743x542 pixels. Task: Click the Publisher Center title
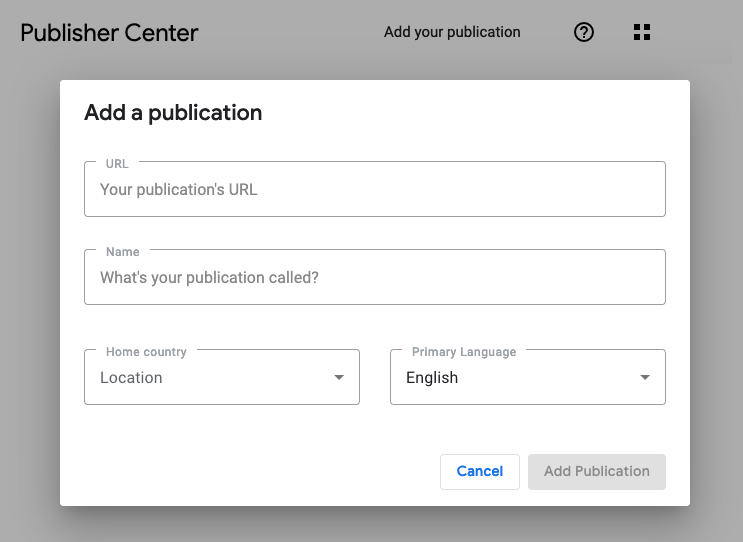[109, 32]
